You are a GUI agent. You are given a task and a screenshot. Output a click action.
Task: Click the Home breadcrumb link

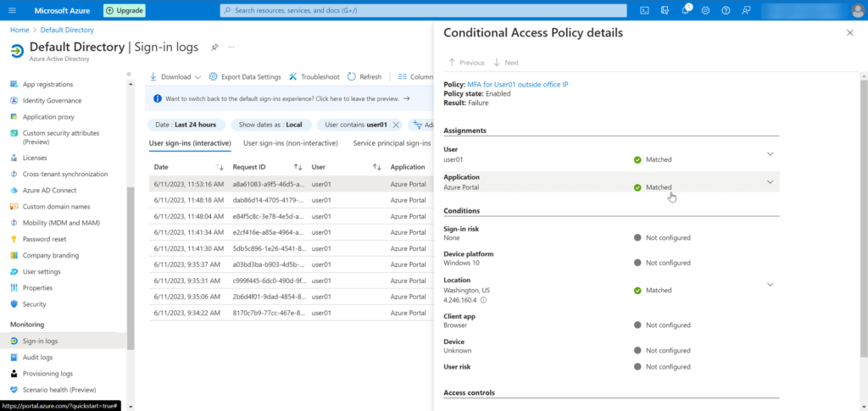(19, 30)
